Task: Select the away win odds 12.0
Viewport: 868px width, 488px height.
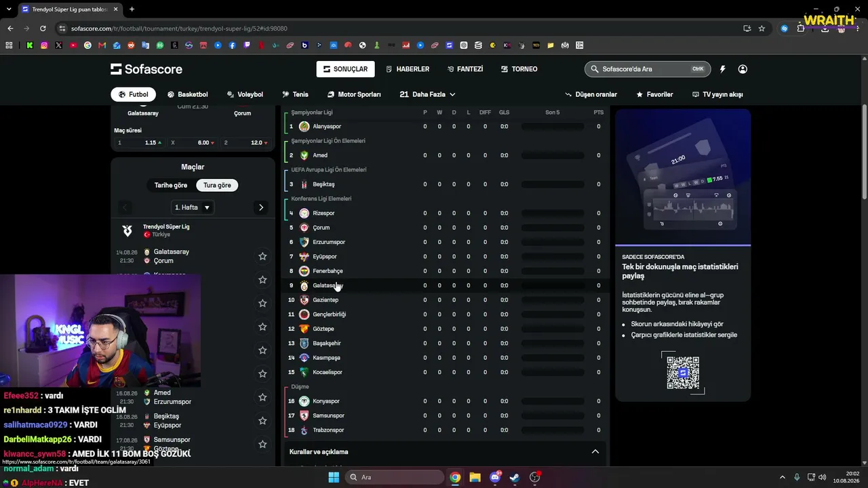Action: coord(245,143)
